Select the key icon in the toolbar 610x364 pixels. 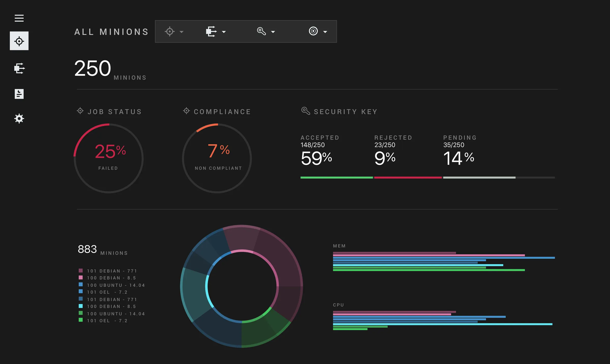click(x=261, y=31)
